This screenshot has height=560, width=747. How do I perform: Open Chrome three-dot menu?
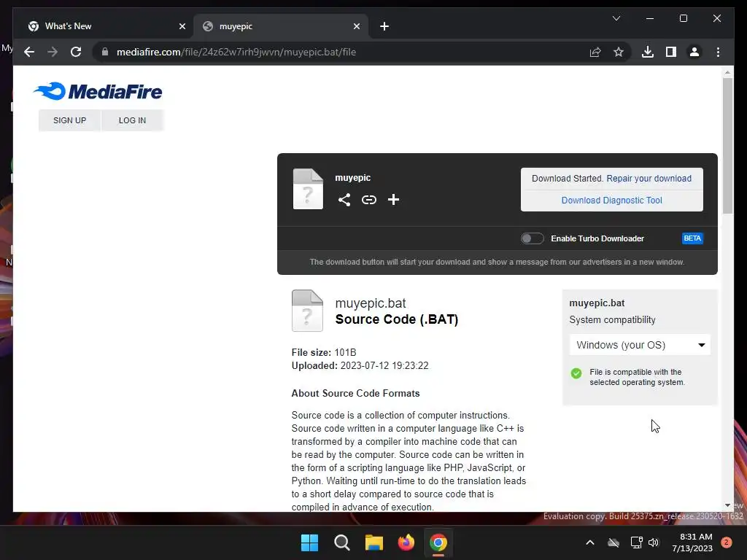point(718,52)
